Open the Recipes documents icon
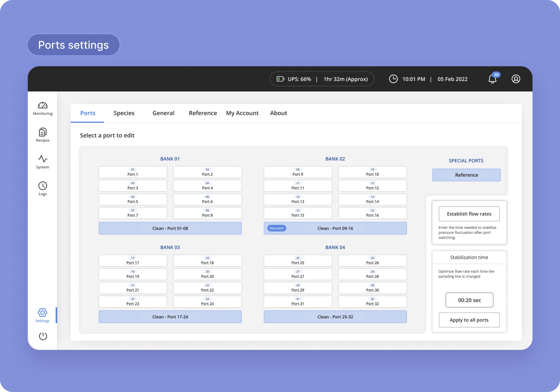Screen dimensions: 560x392 43,132
